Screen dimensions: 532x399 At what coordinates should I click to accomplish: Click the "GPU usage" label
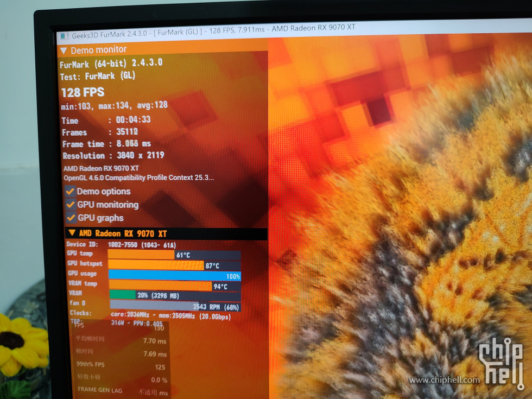[83, 273]
